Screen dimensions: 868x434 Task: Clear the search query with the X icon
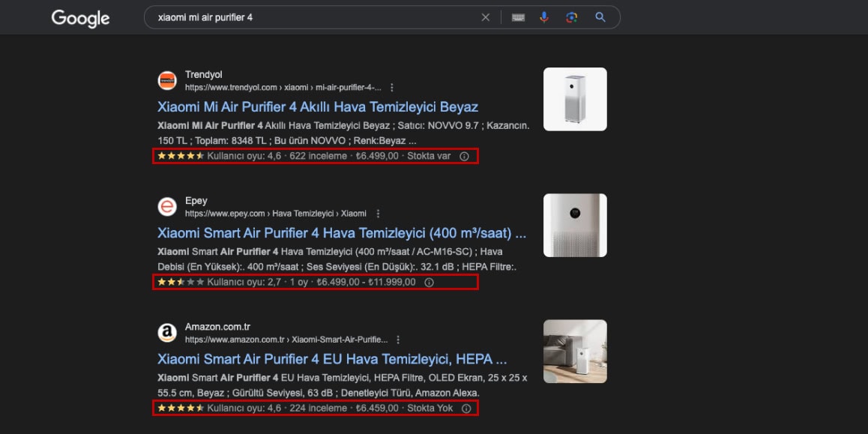pyautogui.click(x=486, y=17)
